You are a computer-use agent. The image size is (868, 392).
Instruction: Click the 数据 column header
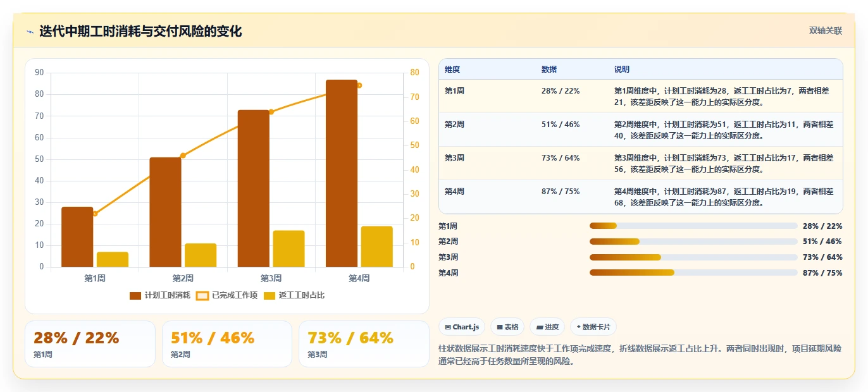(549, 70)
